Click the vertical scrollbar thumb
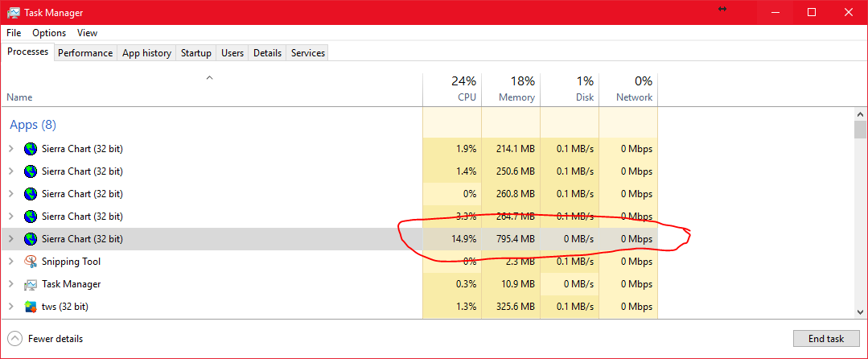Screen dimensions: 868x359 tap(860, 129)
